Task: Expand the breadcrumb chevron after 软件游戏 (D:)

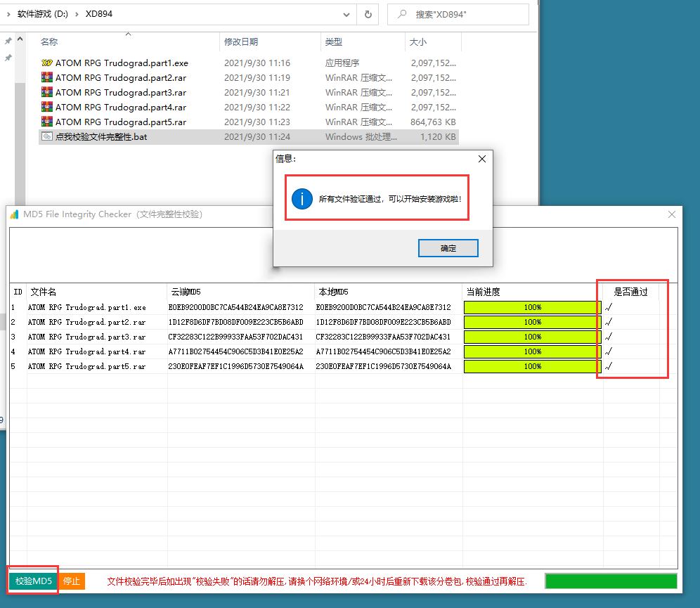Action: pos(77,14)
